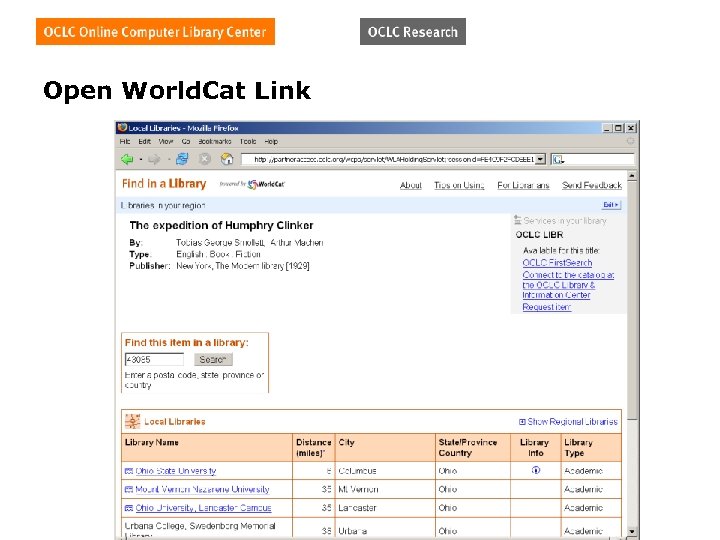Click in the postal code input field
Image resolution: width=720 pixels, height=540 pixels.
[x=154, y=359]
